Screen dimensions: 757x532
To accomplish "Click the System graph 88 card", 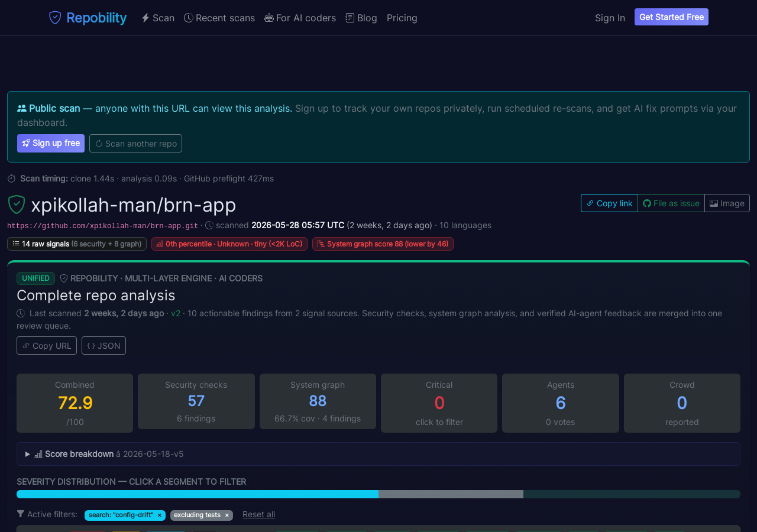I will tap(318, 401).
